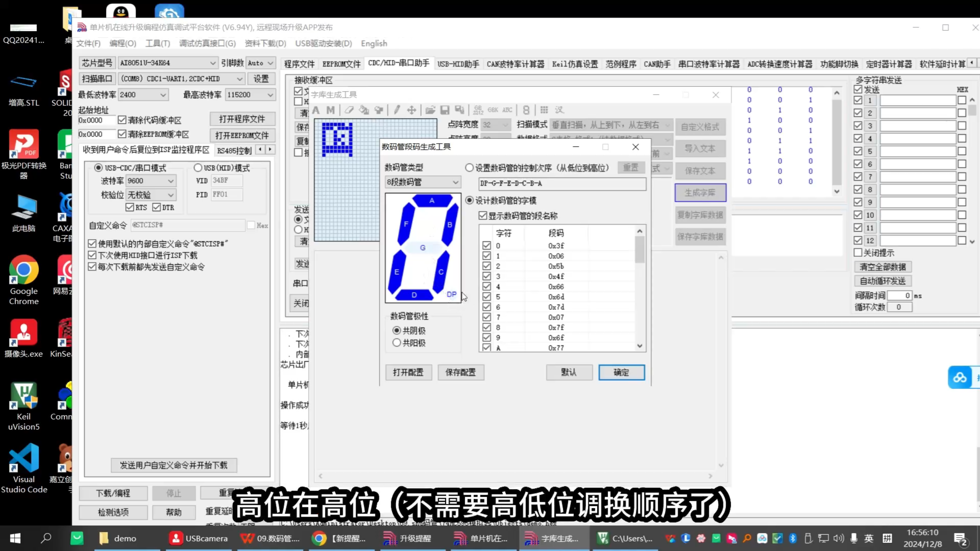This screenshot has height=551, width=980.
Task: Click the 生成字库 button
Action: [700, 193]
